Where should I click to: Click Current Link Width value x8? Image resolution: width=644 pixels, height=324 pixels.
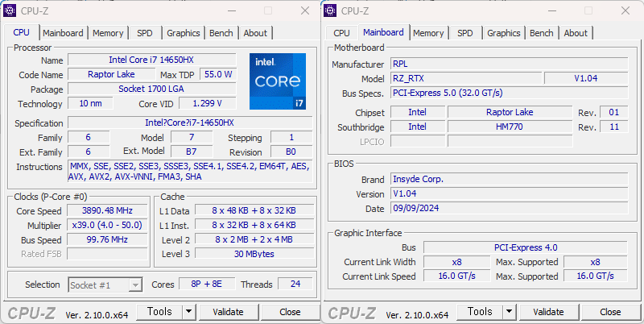click(456, 262)
